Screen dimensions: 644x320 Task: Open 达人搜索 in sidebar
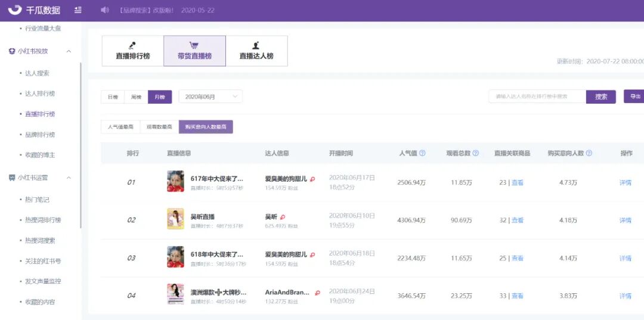click(x=37, y=73)
